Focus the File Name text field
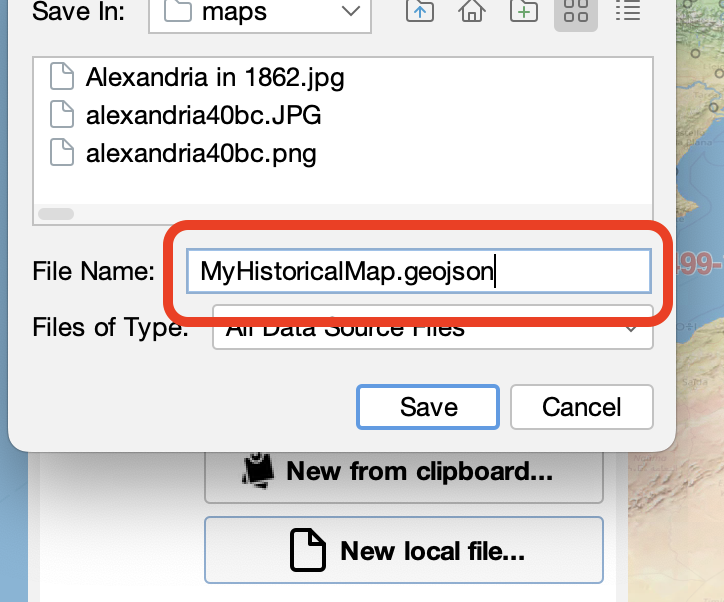This screenshot has width=724, height=602. [418, 271]
